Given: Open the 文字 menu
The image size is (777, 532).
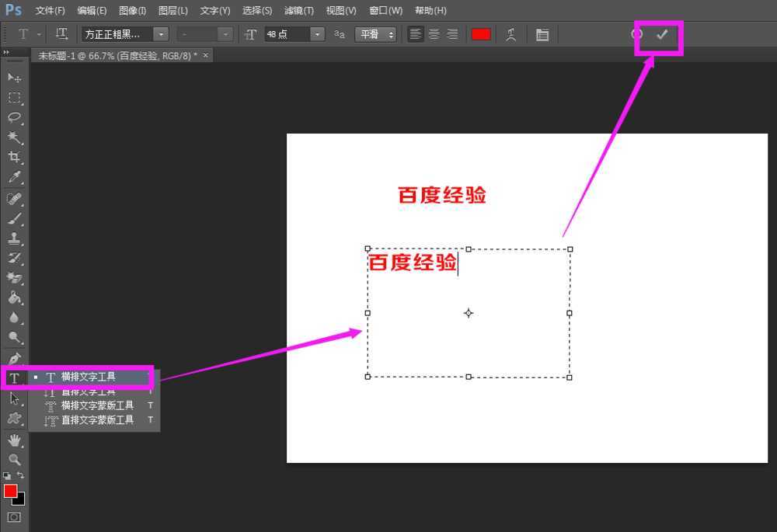Looking at the screenshot, I should (x=215, y=10).
